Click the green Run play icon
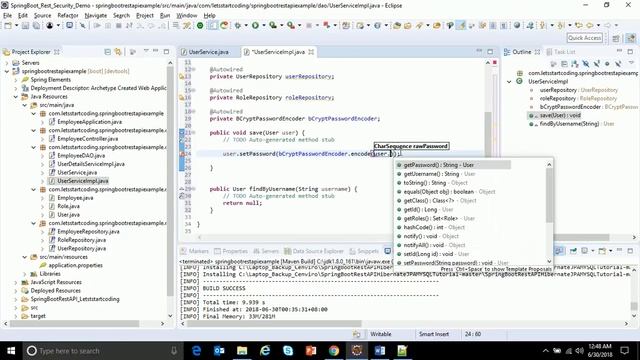This screenshot has width=640, height=360. click(255, 25)
